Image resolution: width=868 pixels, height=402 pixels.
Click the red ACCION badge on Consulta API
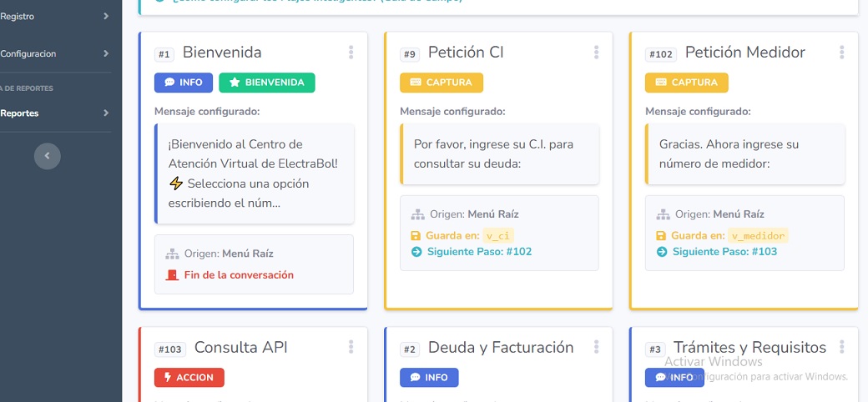(189, 378)
